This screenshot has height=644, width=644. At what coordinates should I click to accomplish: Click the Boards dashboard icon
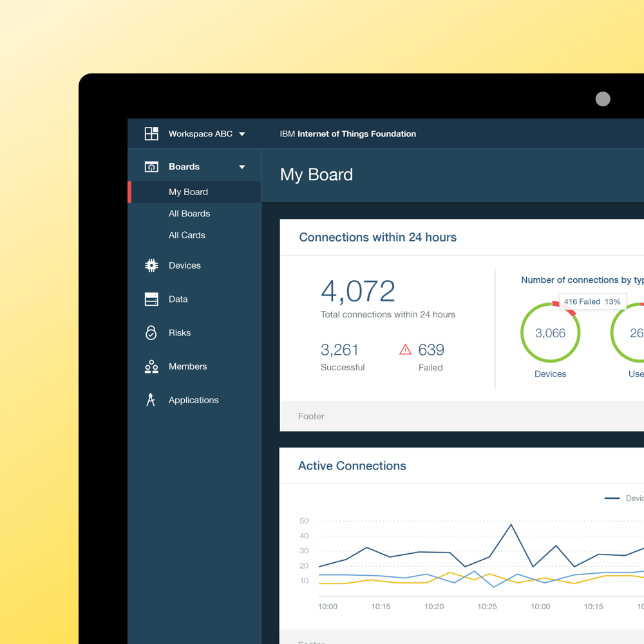coord(151,167)
